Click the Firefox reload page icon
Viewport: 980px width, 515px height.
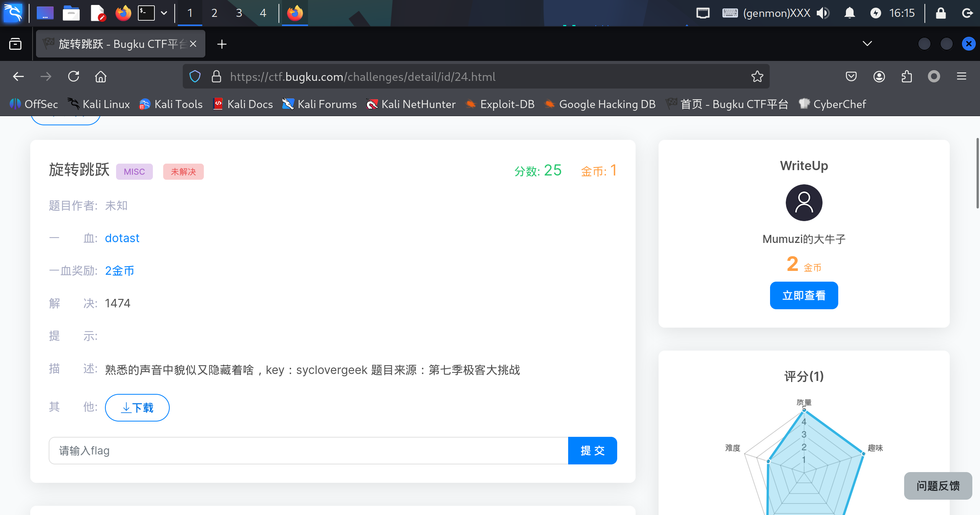(74, 77)
